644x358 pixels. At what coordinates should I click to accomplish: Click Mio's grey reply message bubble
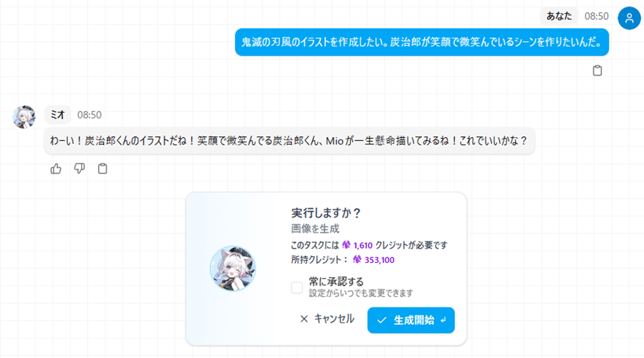289,141
